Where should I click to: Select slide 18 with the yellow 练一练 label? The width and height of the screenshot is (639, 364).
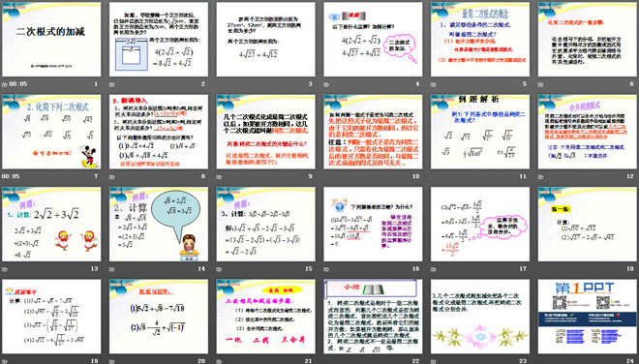[588, 225]
